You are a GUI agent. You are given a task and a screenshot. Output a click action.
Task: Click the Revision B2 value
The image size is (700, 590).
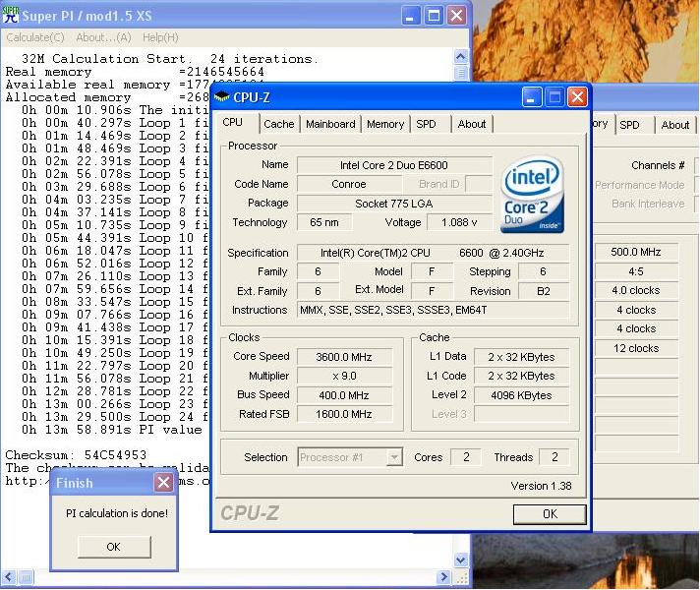(x=544, y=291)
